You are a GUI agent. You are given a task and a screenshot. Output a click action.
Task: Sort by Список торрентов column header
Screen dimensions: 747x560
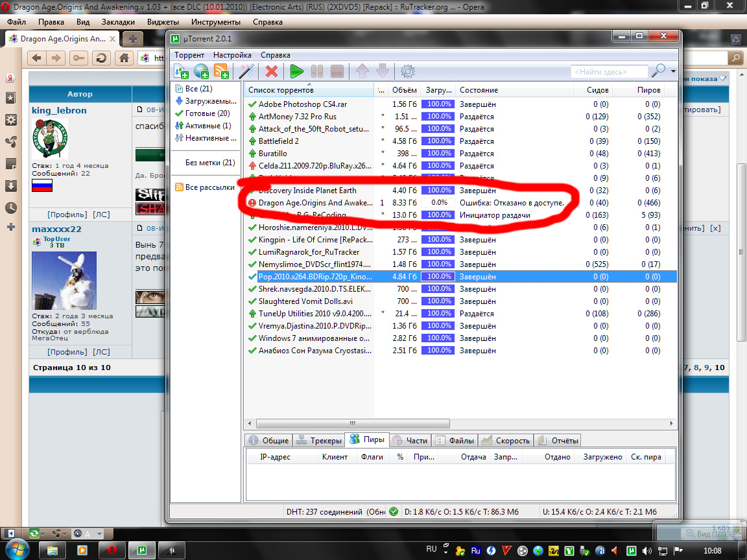(x=309, y=90)
